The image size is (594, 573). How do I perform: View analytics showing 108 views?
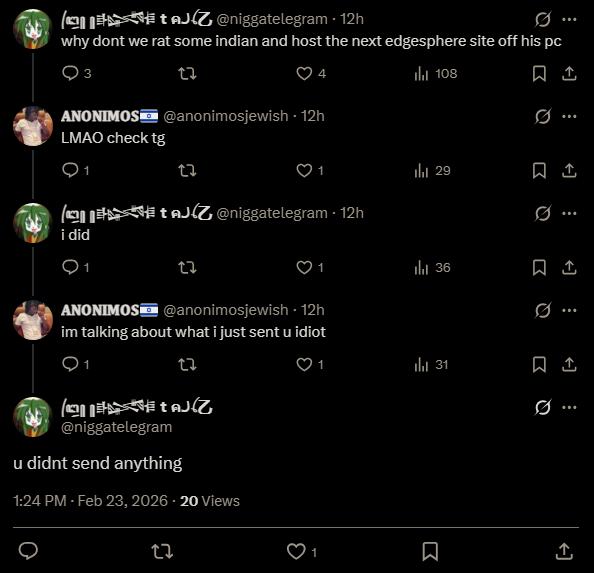coord(436,73)
